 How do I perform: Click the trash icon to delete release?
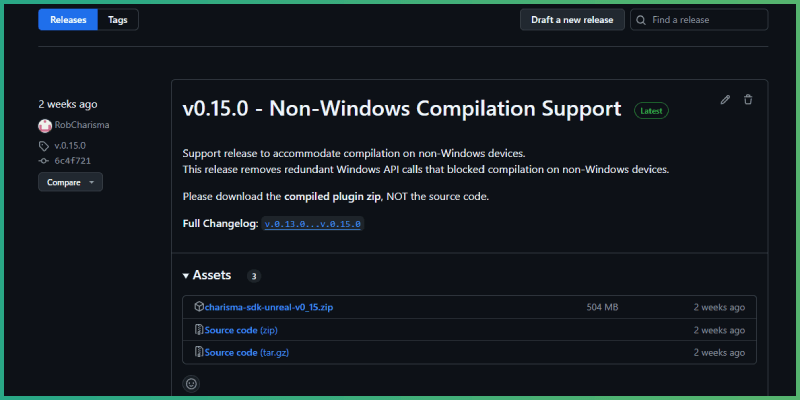[748, 100]
